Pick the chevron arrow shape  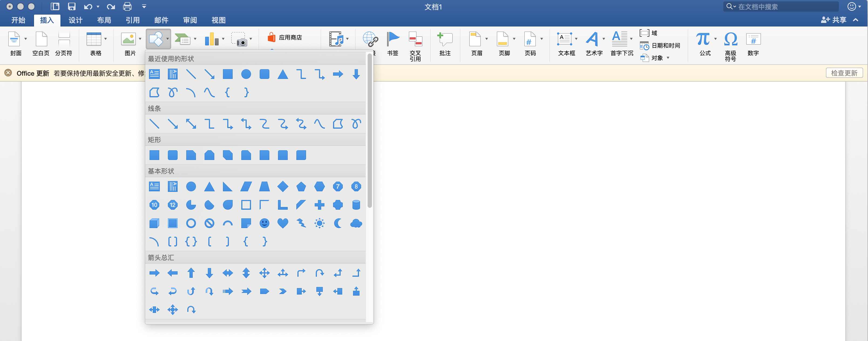tap(283, 292)
